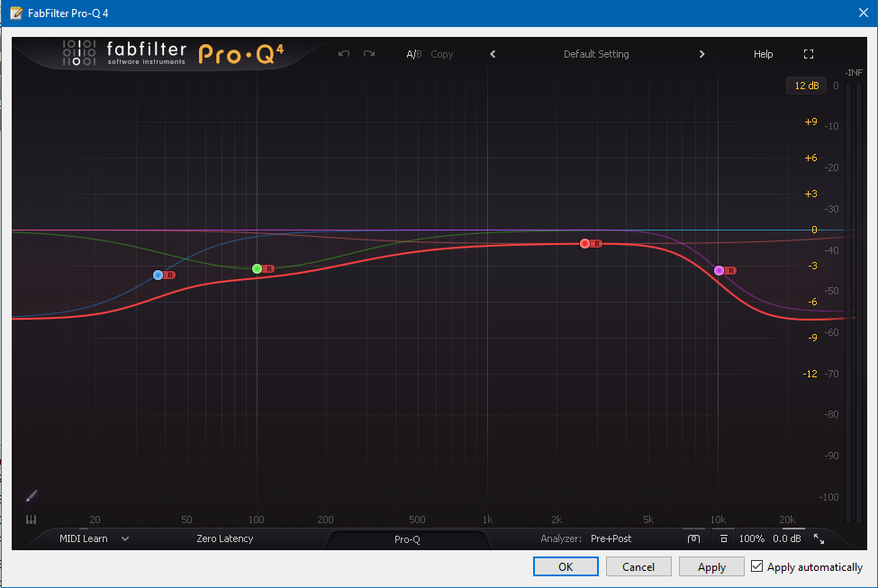Open the Analyzer Pre+Post settings
This screenshot has width=878, height=588.
click(x=611, y=538)
